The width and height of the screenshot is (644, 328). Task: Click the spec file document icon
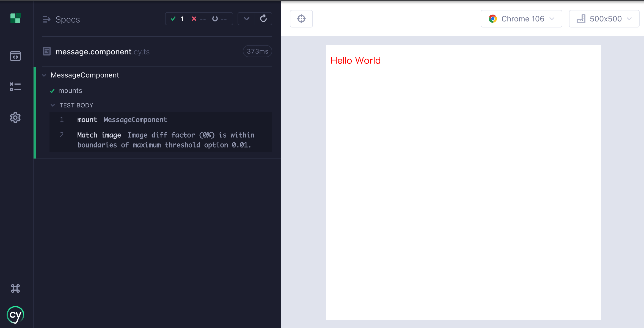47,51
